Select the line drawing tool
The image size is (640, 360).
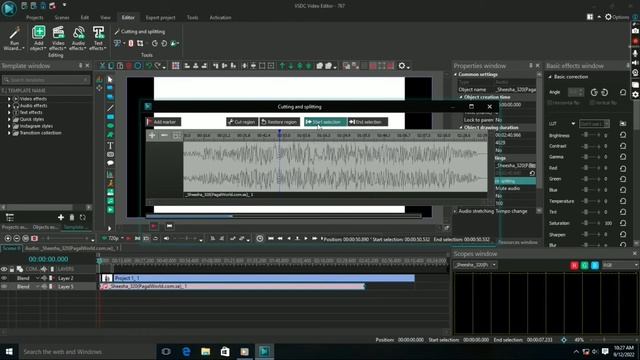[x=110, y=108]
